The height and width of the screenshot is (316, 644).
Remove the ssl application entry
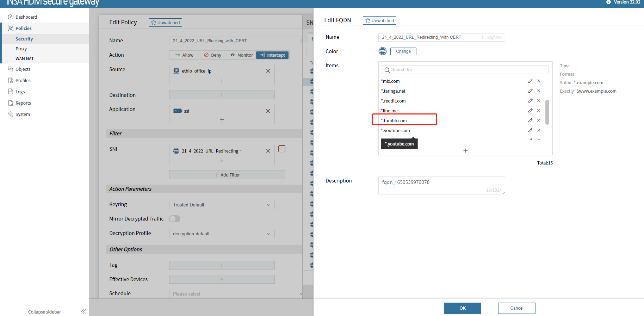(x=268, y=111)
